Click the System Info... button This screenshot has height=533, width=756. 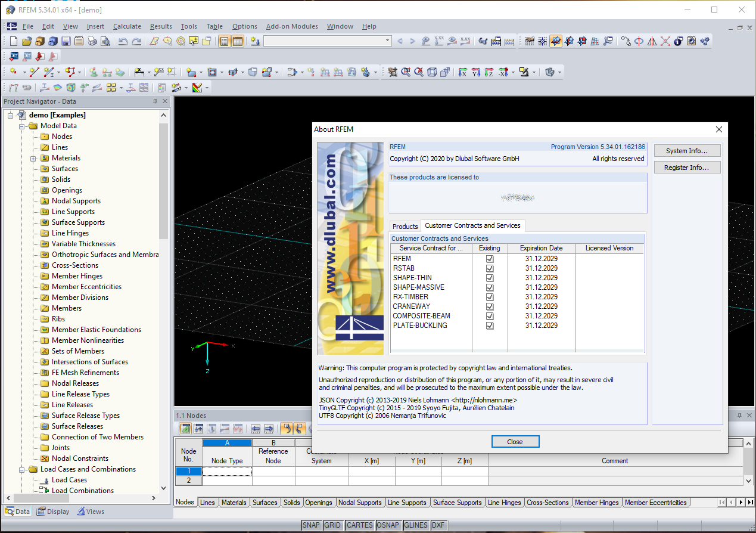tap(687, 151)
